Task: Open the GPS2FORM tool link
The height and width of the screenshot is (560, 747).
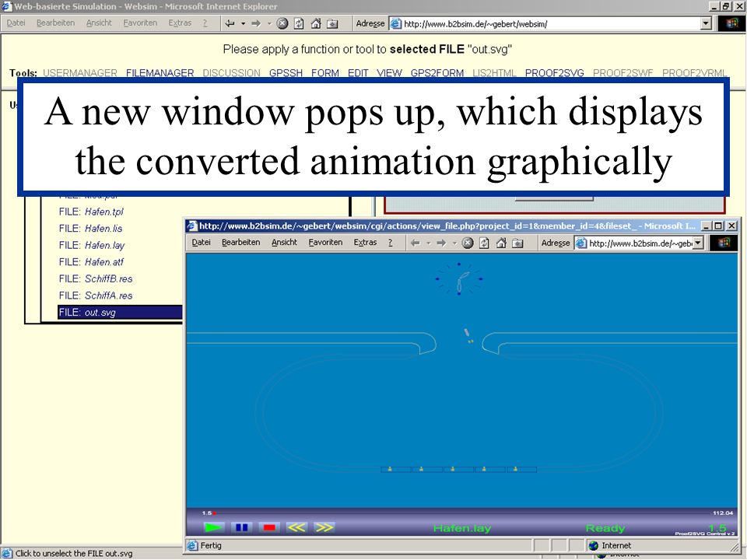Action: tap(437, 73)
